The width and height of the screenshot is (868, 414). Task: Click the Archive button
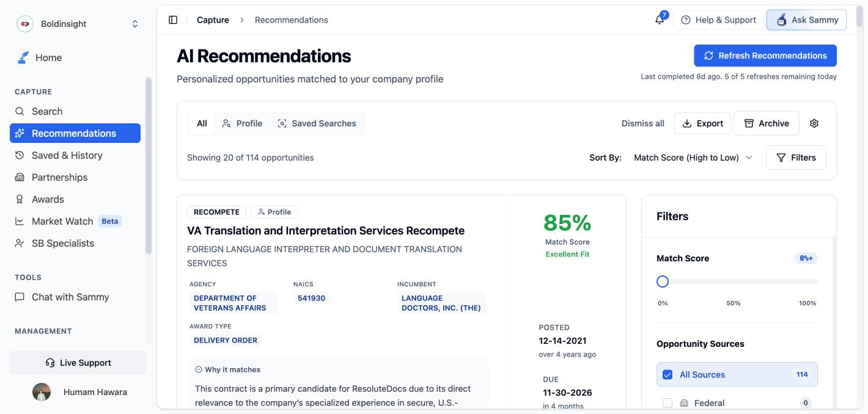pos(767,123)
